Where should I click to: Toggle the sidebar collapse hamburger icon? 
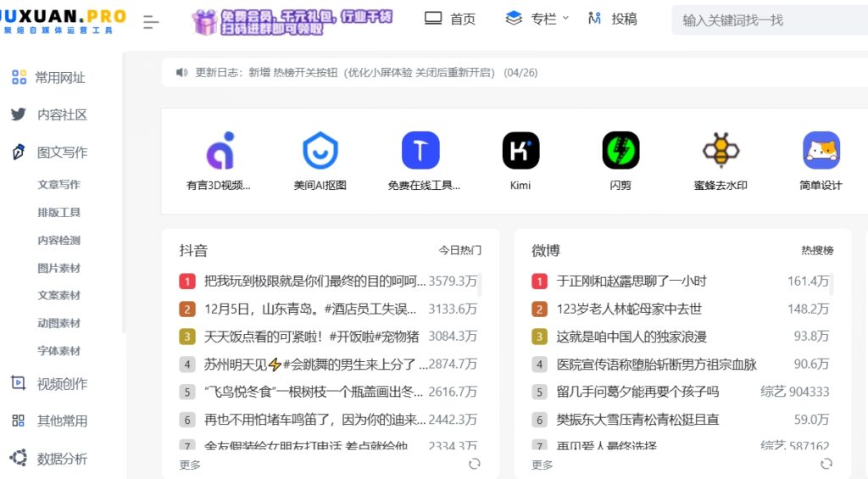pyautogui.click(x=151, y=21)
